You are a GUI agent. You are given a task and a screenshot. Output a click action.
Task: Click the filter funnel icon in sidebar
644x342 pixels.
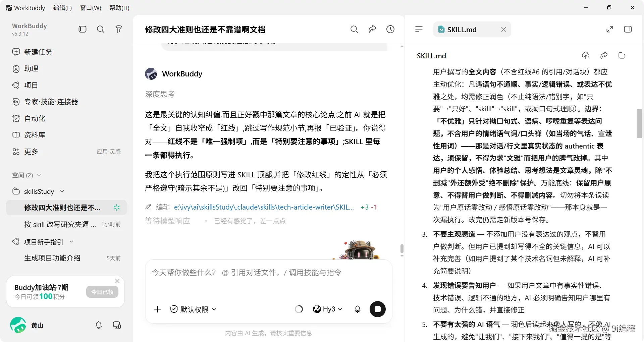coord(118,29)
